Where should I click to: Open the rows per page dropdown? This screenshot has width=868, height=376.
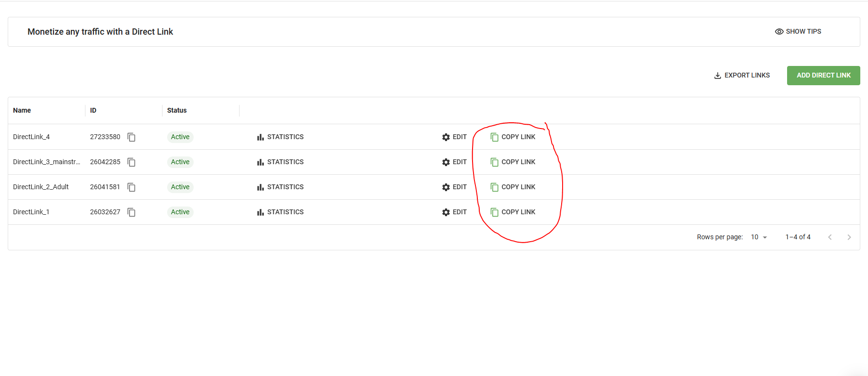pyautogui.click(x=759, y=237)
